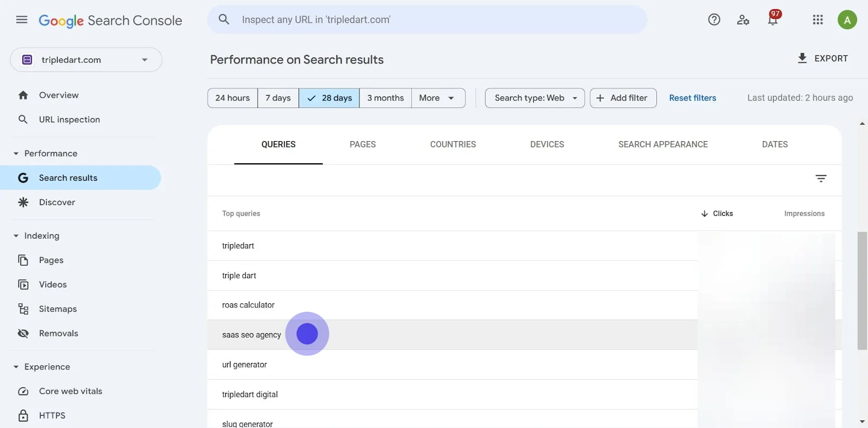Screen dimensions: 868x428
Task: Click the scrollbar up arrow
Action: point(862,124)
